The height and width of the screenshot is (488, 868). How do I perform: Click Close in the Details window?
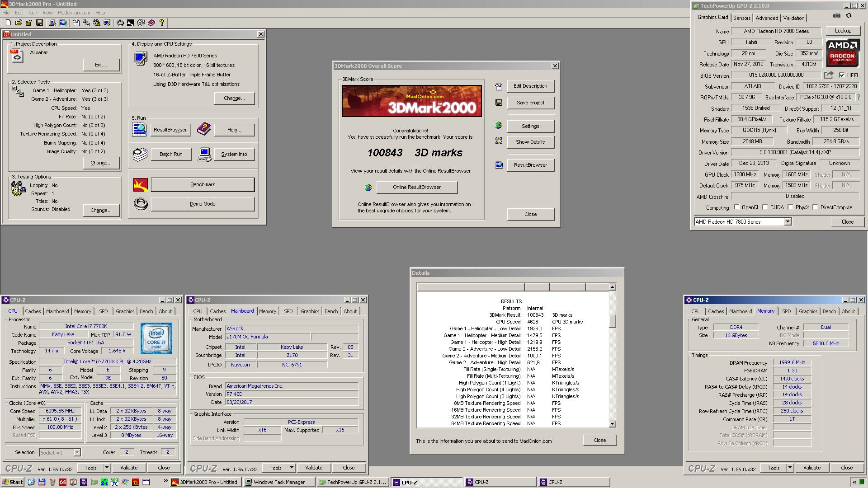tap(599, 440)
